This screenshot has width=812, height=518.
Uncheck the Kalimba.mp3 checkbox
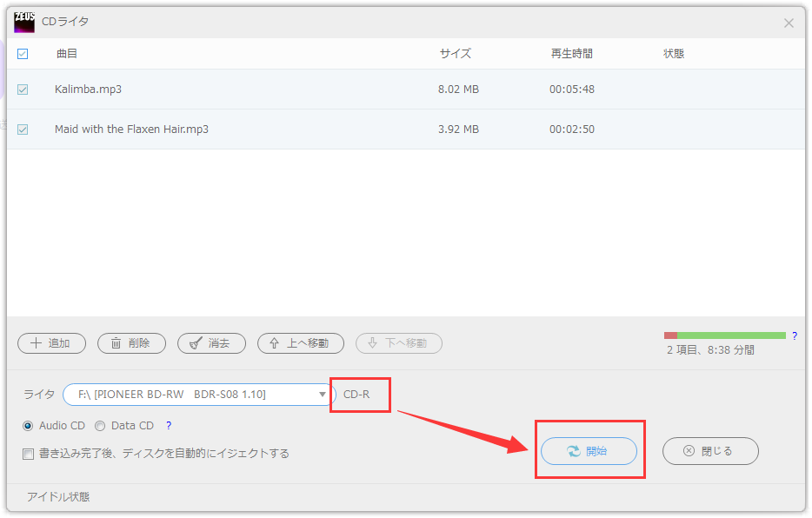[23, 90]
